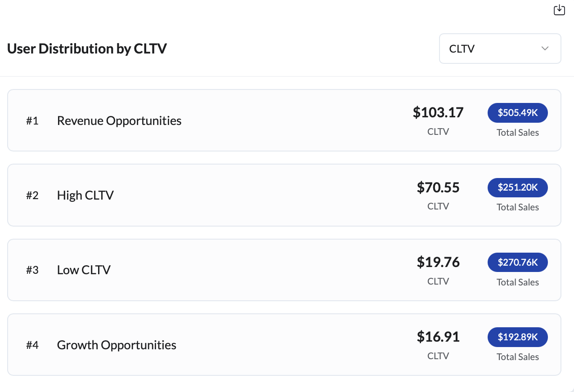Screen dimensions: 574x392
Task: Click the $19.76 CLTV value
Action: pyautogui.click(x=438, y=262)
